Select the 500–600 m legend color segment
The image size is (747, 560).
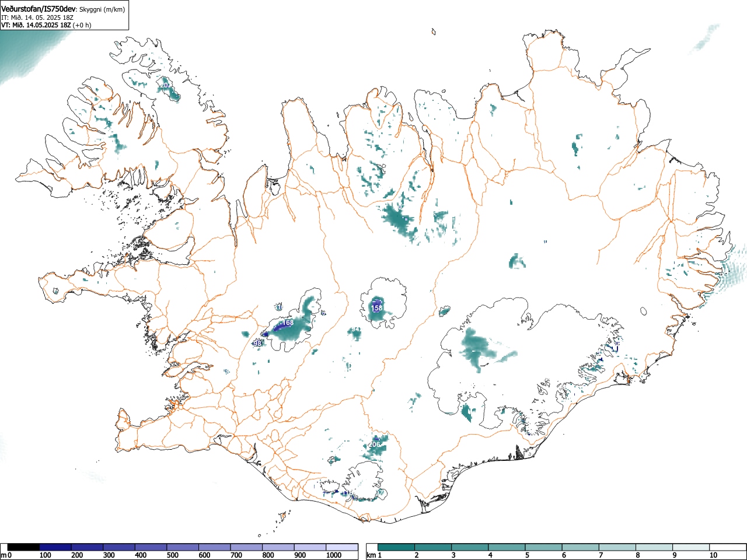click(183, 547)
